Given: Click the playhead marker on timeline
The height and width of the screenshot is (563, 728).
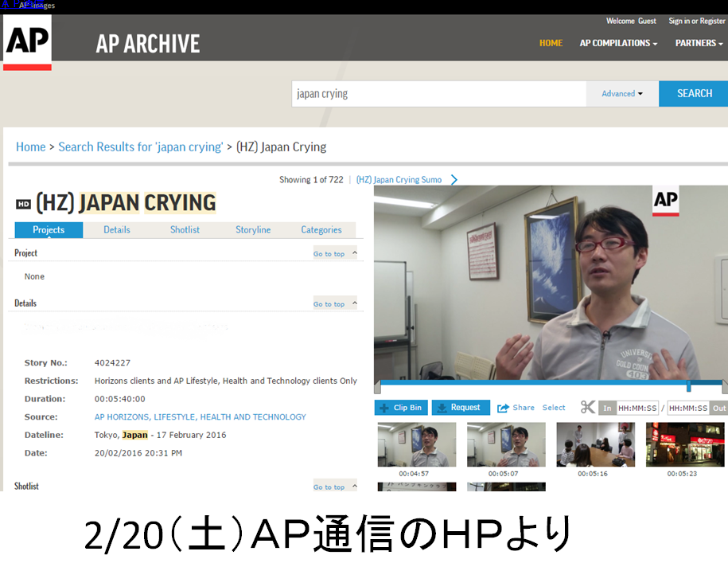Looking at the screenshot, I should (x=689, y=385).
